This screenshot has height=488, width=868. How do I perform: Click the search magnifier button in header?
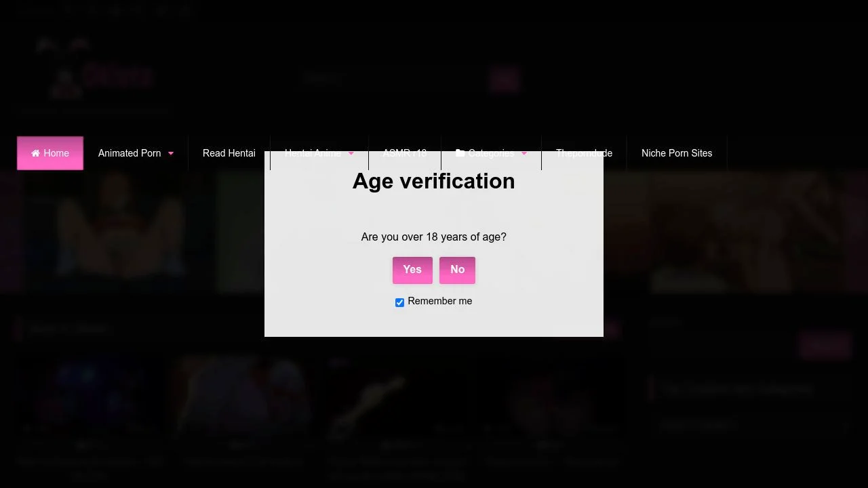[505, 79]
